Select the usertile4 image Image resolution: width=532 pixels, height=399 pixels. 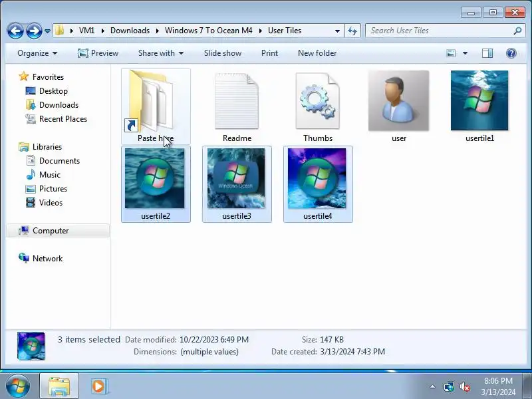coord(318,184)
